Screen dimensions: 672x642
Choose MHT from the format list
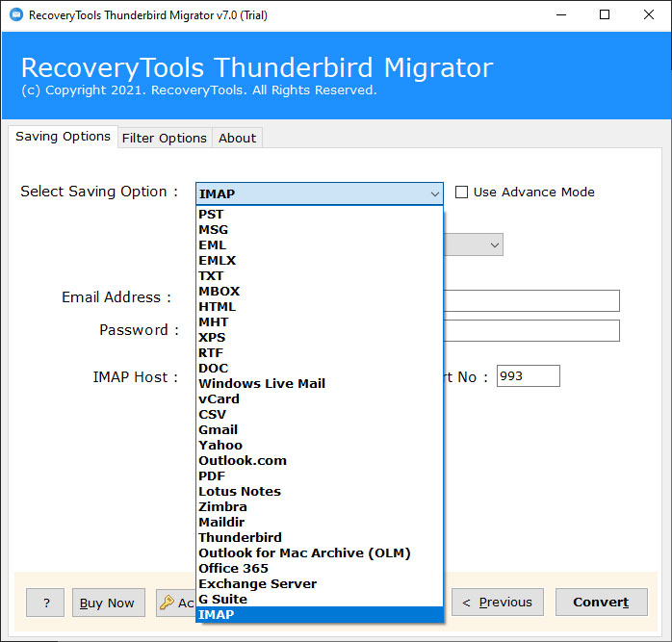tap(320, 321)
